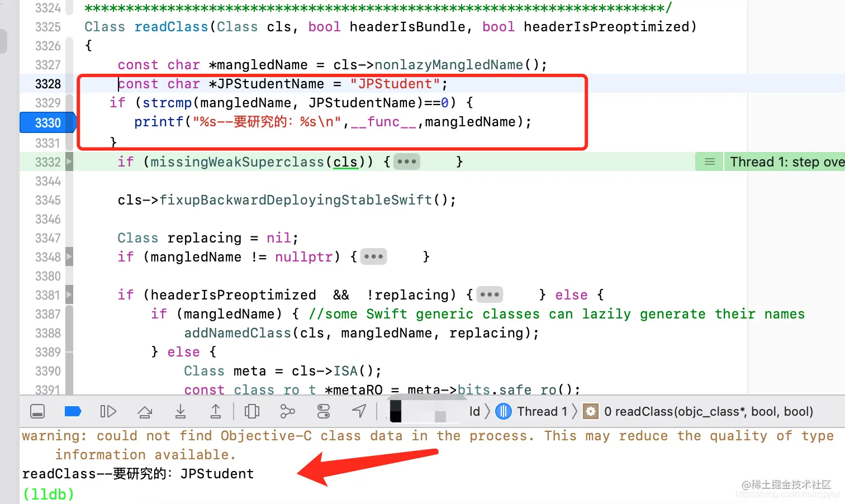Open the Debug Memory Graph
Screen dimensions: 845x504
tap(287, 412)
